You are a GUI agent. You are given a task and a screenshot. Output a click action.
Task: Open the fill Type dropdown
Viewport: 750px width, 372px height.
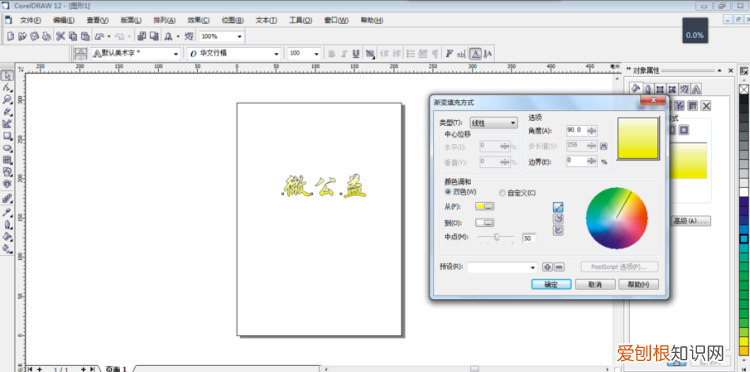click(494, 123)
